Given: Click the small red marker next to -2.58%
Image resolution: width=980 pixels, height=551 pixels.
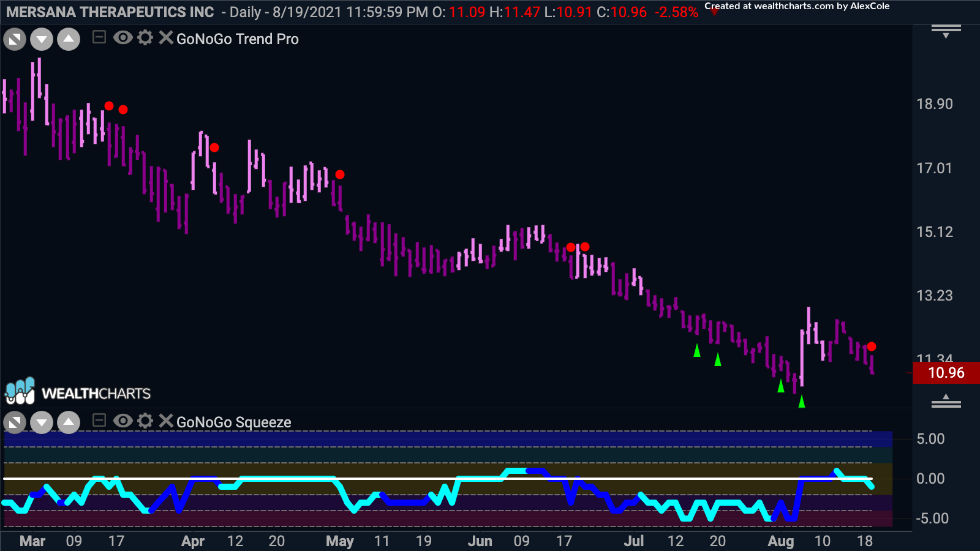Looking at the screenshot, I should [714, 12].
